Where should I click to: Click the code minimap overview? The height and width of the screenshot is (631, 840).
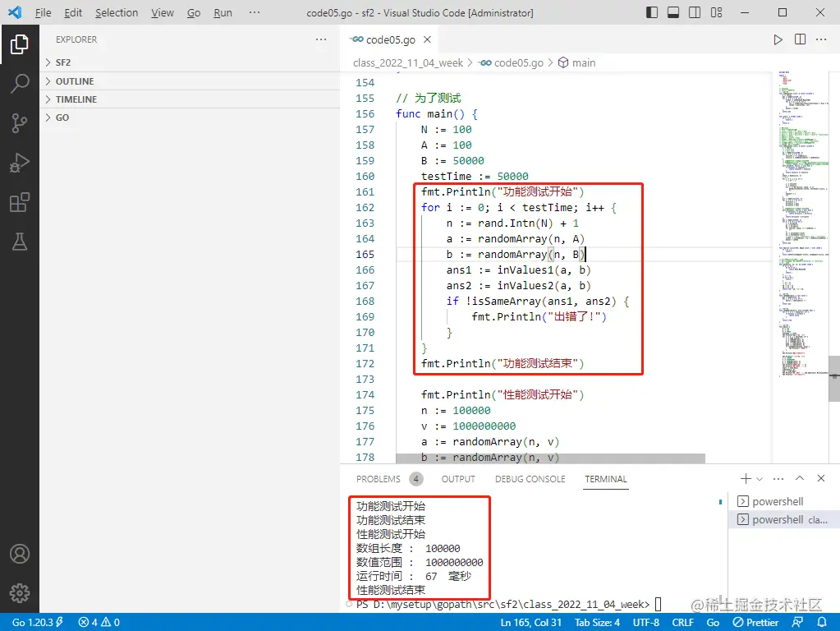point(802,224)
